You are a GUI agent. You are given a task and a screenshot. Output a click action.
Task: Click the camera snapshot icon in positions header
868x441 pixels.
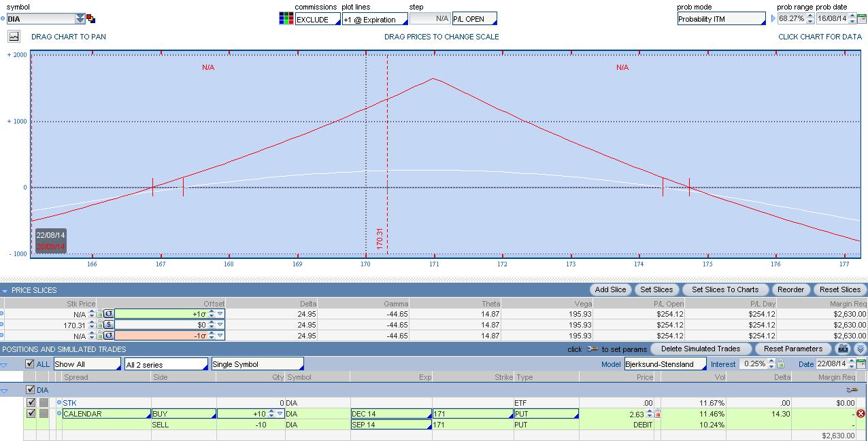pyautogui.click(x=843, y=349)
